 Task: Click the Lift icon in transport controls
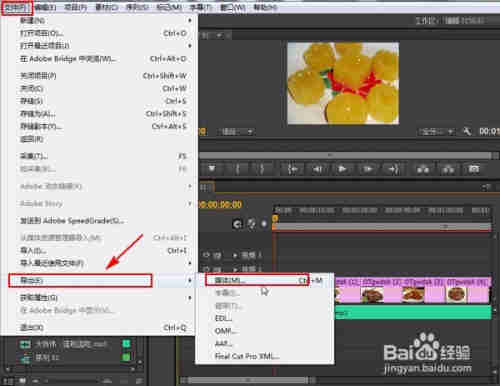(x=423, y=169)
